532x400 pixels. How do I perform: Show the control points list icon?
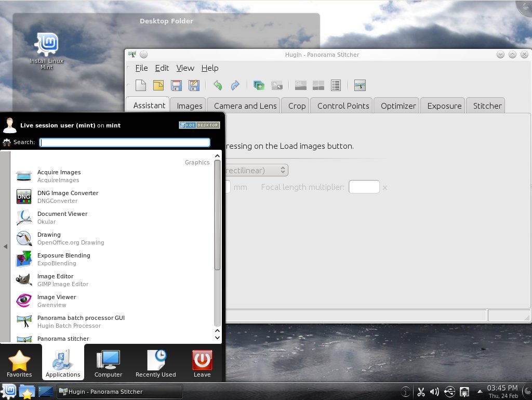336,85
